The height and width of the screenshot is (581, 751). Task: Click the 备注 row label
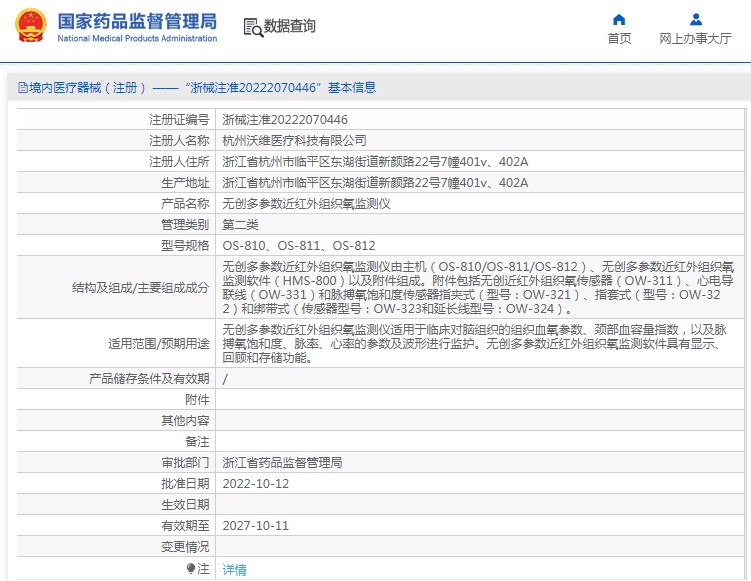[197, 442]
